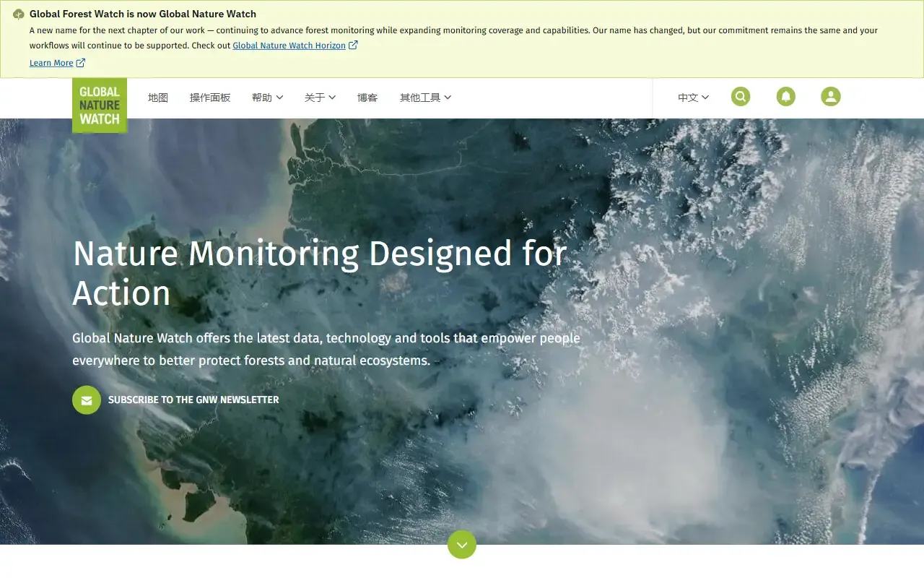Go to 操作面板 in navigation
The height and width of the screenshot is (578, 924).
coord(210,98)
